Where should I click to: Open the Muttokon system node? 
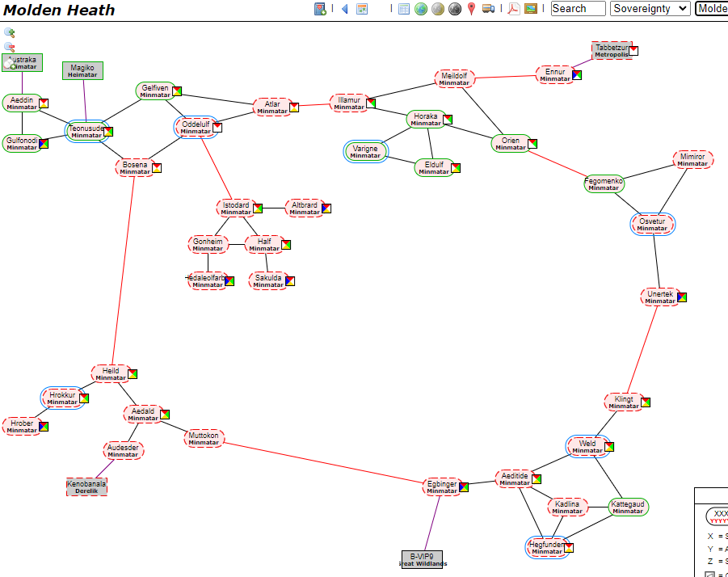point(204,438)
